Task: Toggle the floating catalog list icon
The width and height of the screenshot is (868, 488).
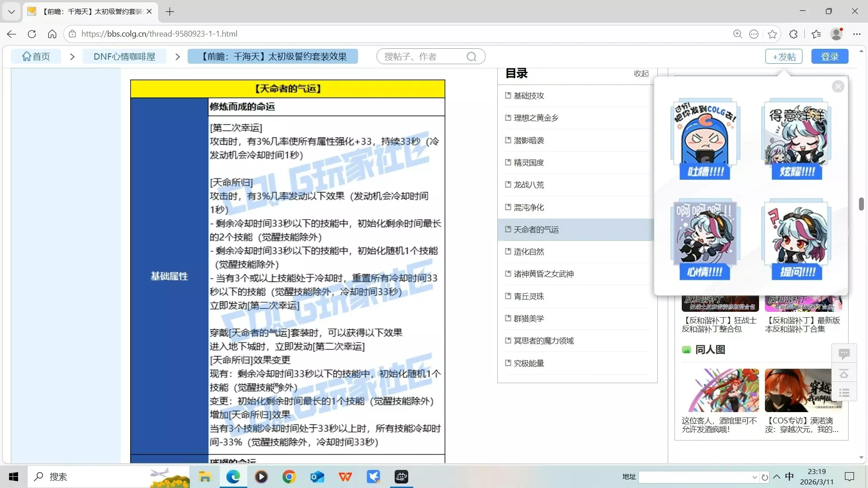Action: point(844,393)
